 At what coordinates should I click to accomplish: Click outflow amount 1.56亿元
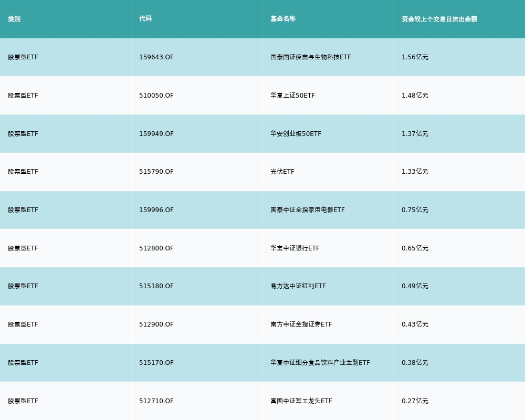tap(415, 57)
